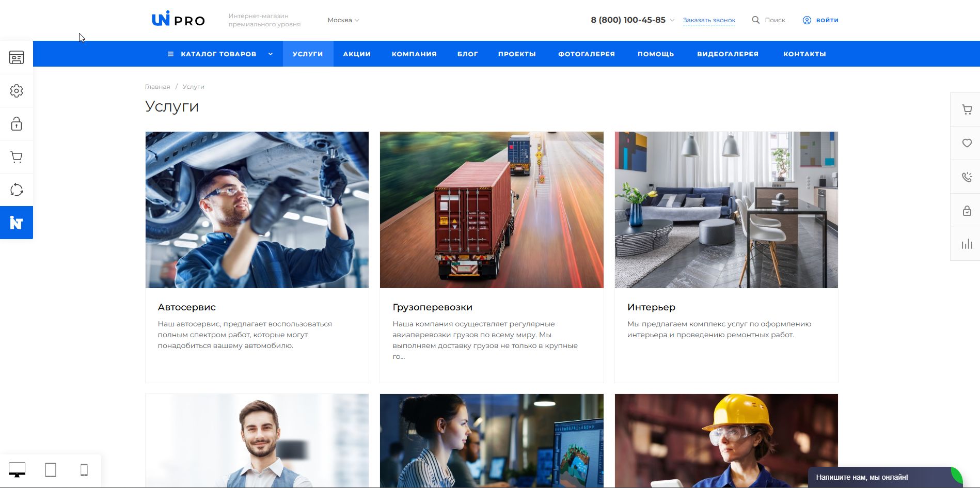
Task: Click the Заказать звонок link
Action: tap(709, 21)
